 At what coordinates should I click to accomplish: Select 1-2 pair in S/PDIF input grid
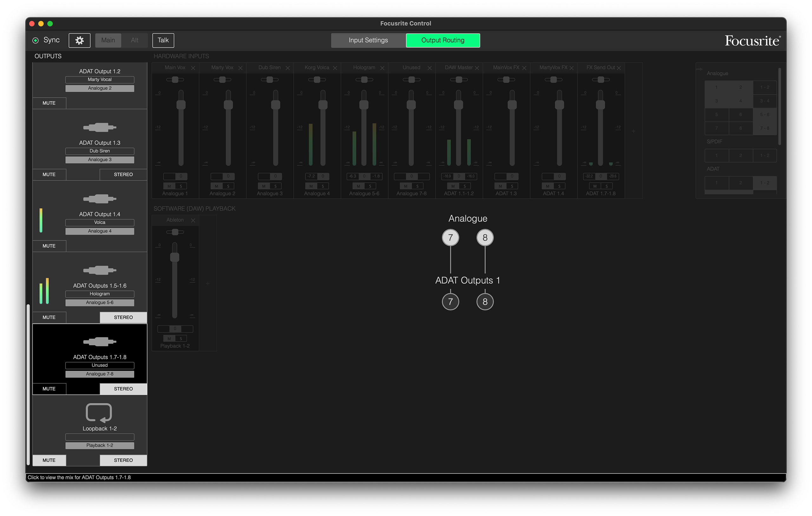coord(765,155)
